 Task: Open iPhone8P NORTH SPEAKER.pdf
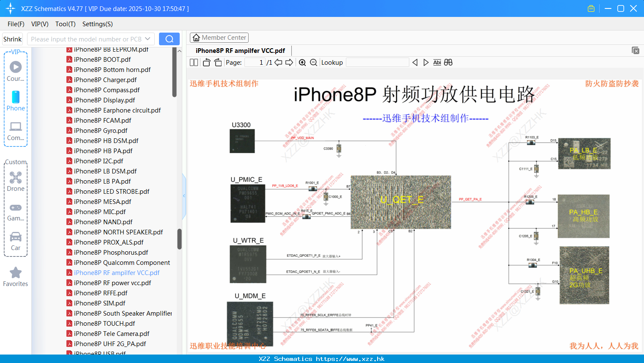tap(118, 232)
